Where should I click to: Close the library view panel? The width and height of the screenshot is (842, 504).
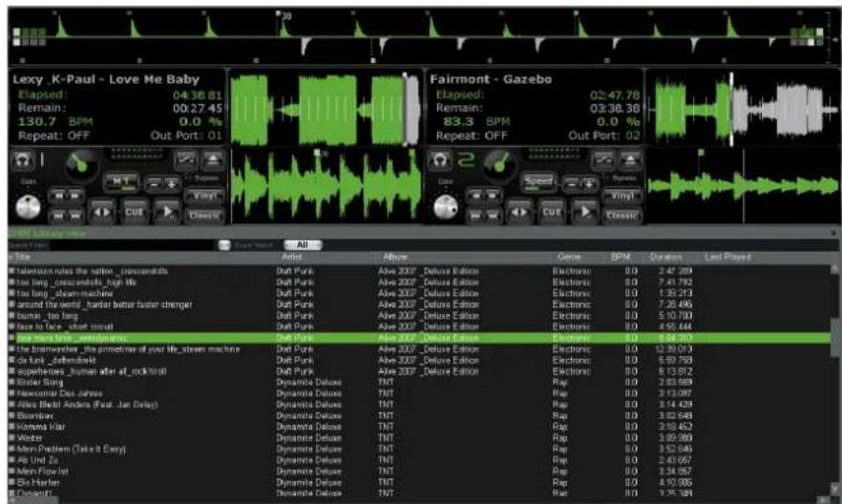[x=834, y=234]
